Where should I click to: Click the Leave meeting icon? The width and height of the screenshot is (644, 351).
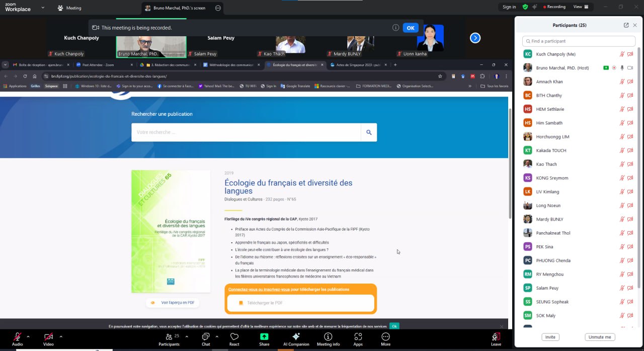pyautogui.click(x=496, y=337)
